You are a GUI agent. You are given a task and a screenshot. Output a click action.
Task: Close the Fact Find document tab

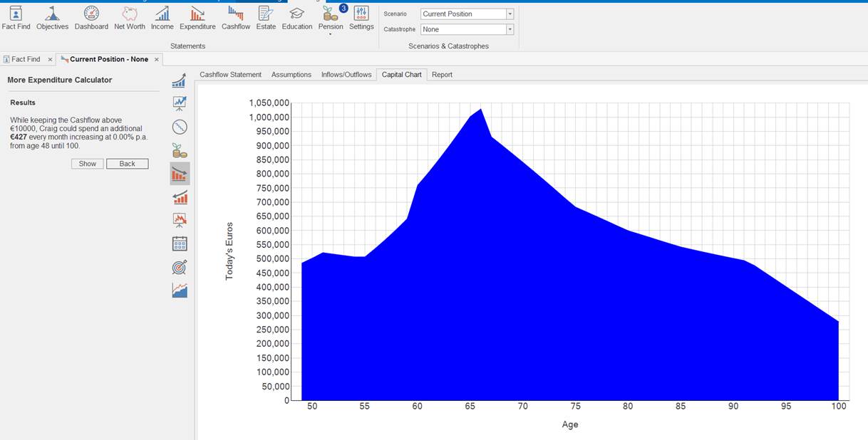[x=50, y=60]
